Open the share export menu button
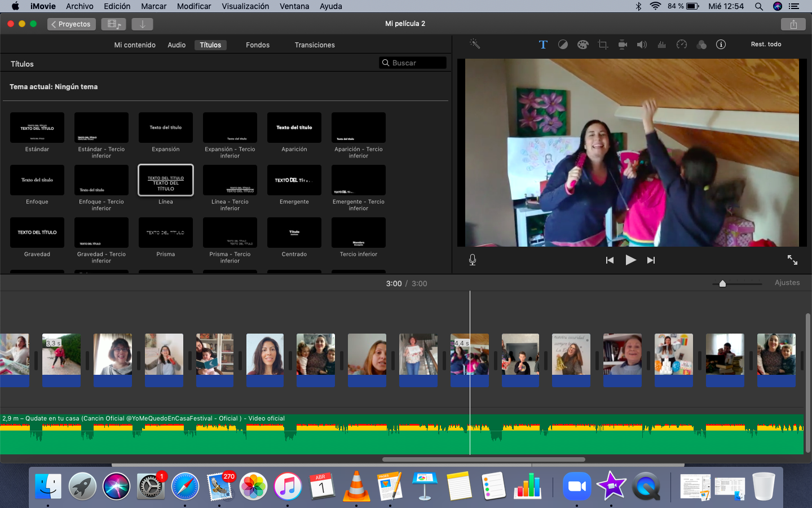 coord(793,24)
